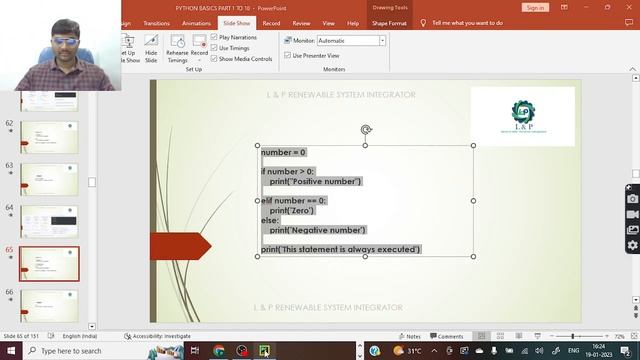Select slide 62 thumbnail

click(49, 138)
